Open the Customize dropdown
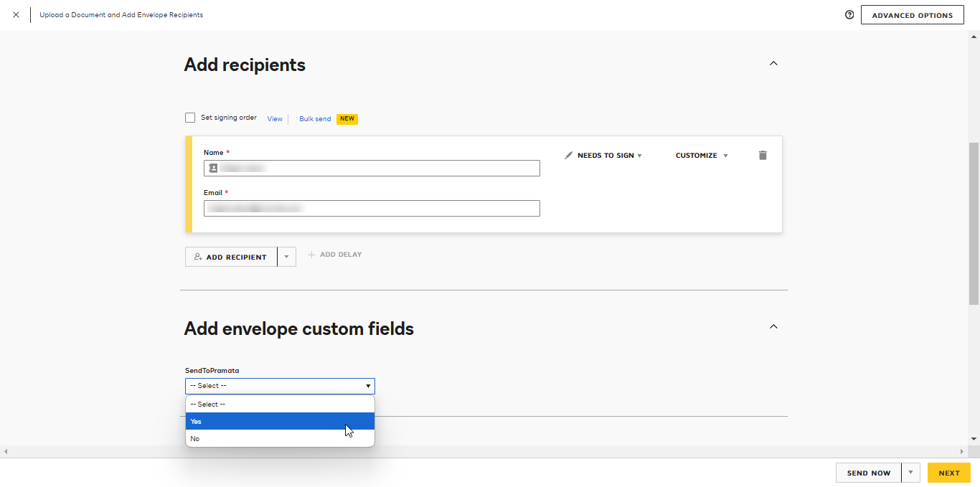Image resolution: width=980 pixels, height=487 pixels. 702,155
